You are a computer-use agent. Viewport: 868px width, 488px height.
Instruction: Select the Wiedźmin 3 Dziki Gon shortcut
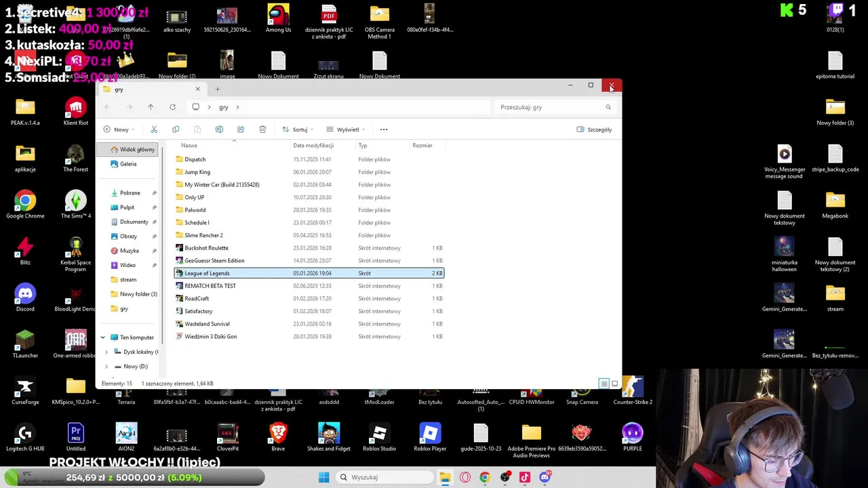(309, 336)
